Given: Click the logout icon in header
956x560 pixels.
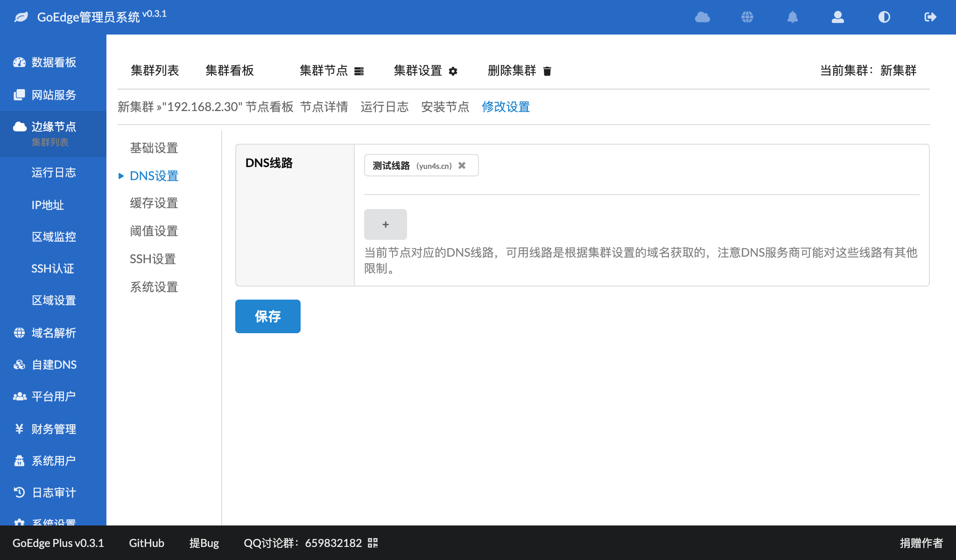Looking at the screenshot, I should (930, 17).
